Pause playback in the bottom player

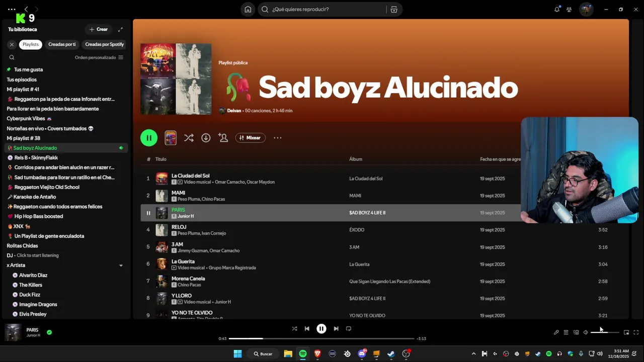(x=321, y=328)
